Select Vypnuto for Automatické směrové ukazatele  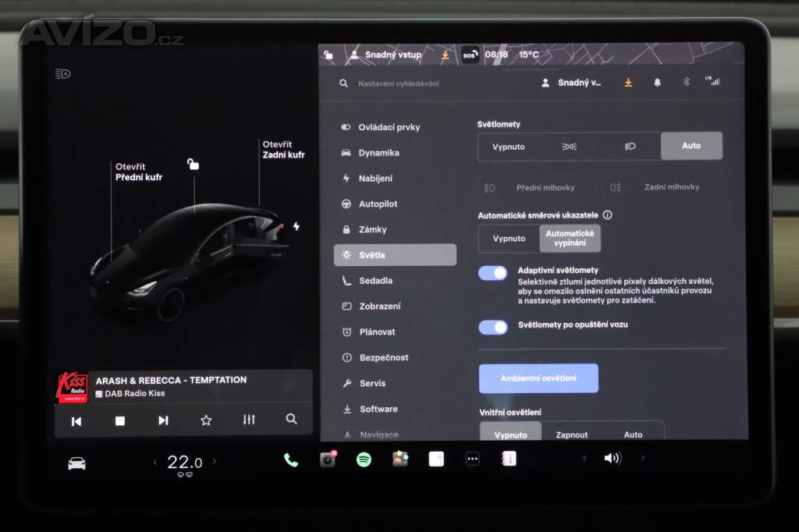click(x=509, y=239)
